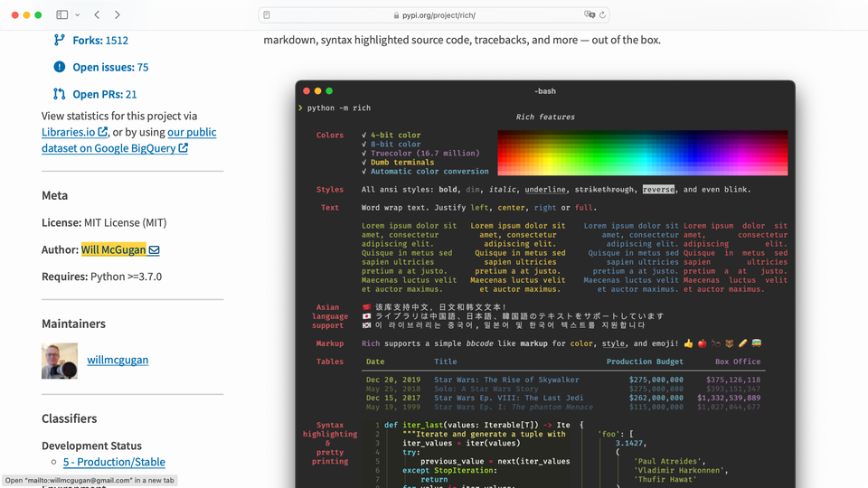The height and width of the screenshot is (488, 868).
Task: Go back with the back arrow
Action: tap(97, 15)
